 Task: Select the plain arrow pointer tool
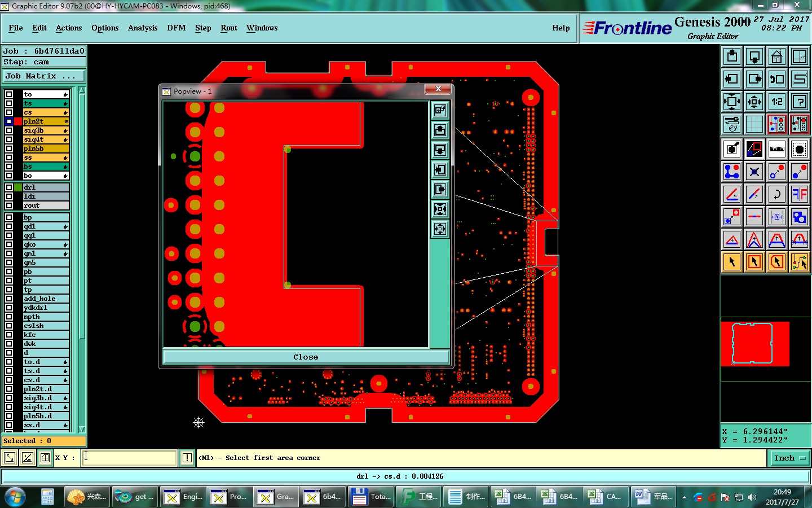pos(732,262)
